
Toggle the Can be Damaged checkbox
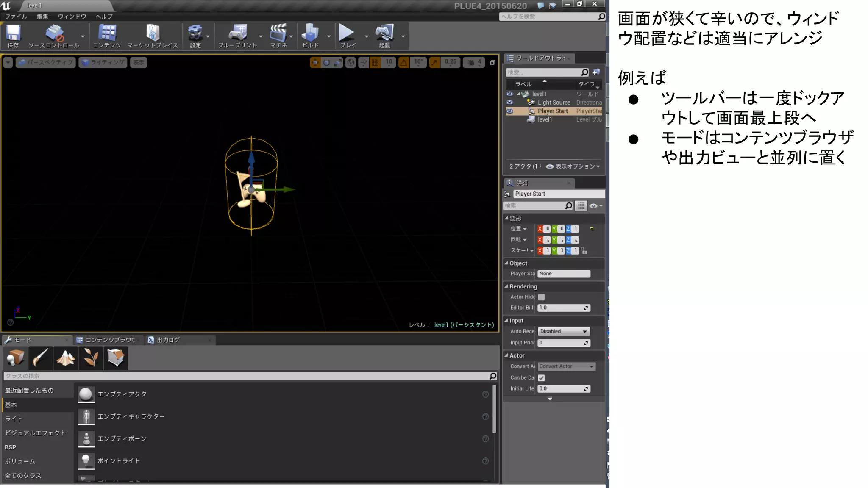541,377
